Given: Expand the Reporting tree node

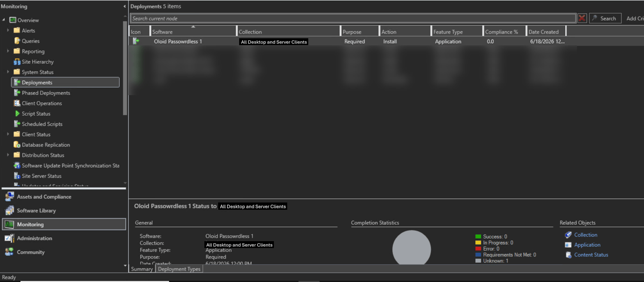Looking at the screenshot, I should tap(8, 51).
